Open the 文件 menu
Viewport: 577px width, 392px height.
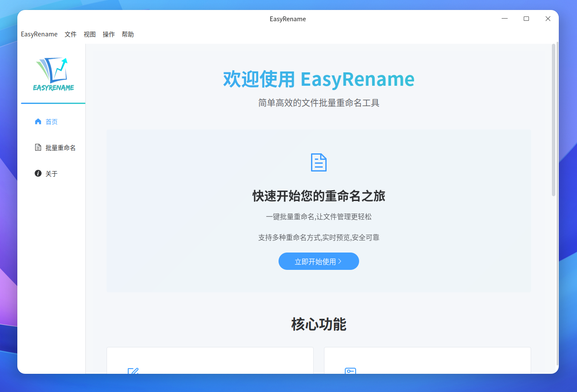(x=71, y=35)
